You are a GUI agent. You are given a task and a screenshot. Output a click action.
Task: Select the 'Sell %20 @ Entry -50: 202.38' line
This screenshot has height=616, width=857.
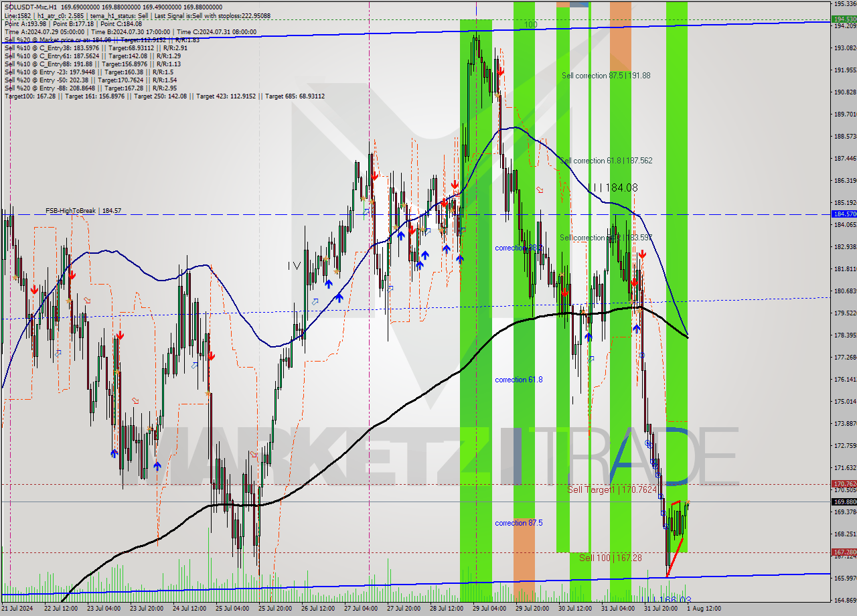(x=90, y=80)
